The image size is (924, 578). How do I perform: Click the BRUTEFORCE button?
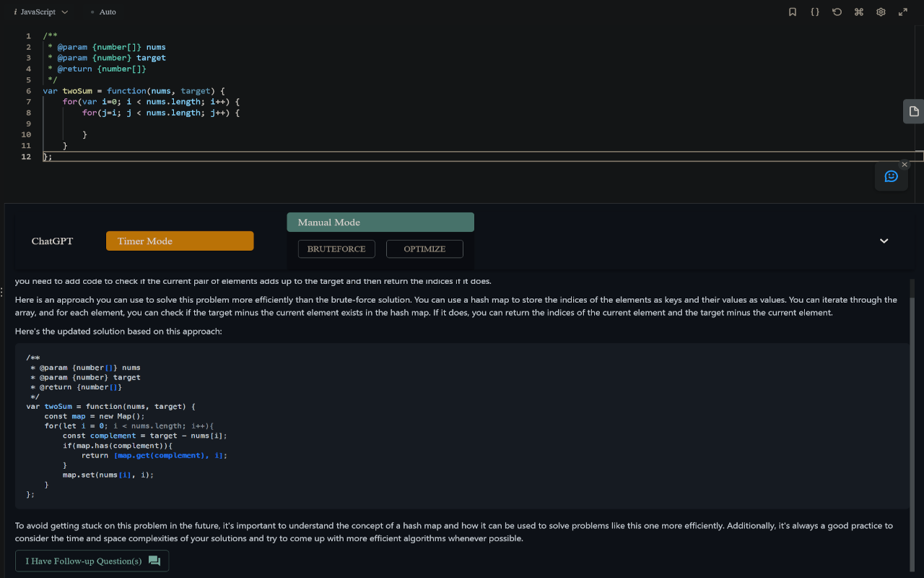click(x=336, y=249)
